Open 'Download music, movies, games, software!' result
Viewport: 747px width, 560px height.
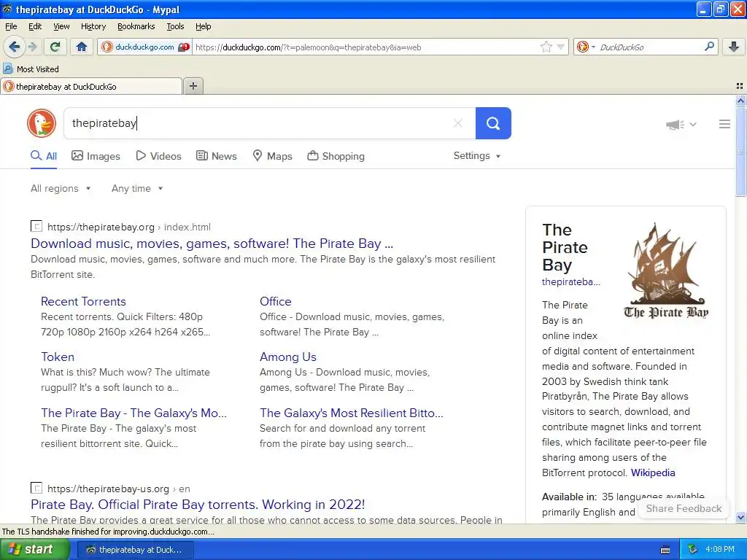coord(212,244)
